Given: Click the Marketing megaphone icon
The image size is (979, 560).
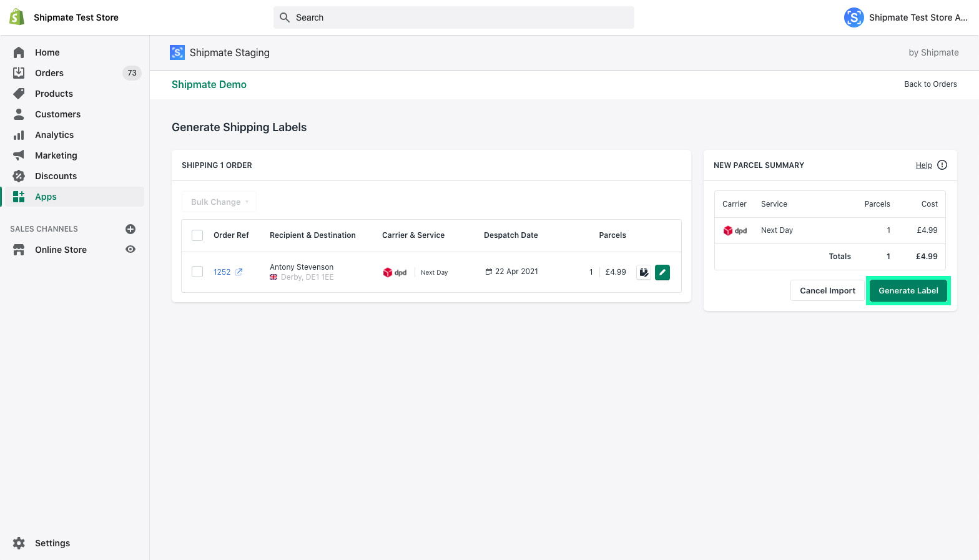Looking at the screenshot, I should click(19, 155).
